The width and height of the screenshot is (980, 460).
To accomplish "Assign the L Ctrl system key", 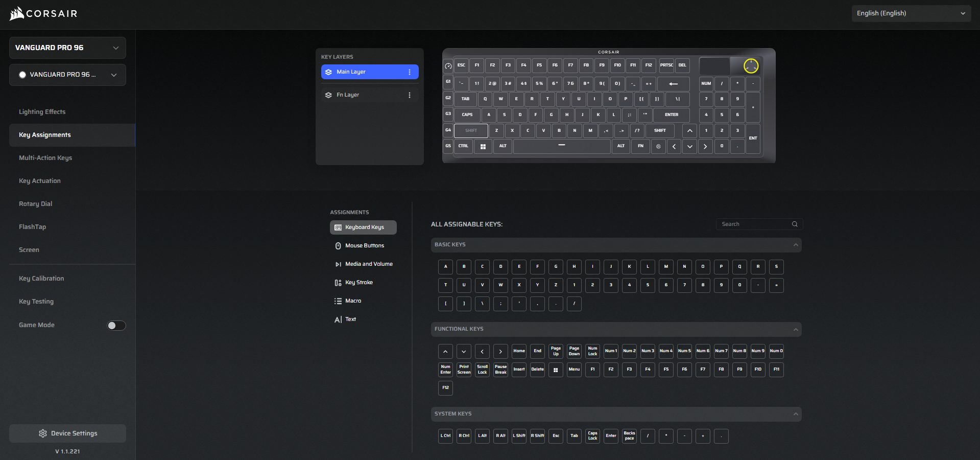I will pyautogui.click(x=445, y=436).
